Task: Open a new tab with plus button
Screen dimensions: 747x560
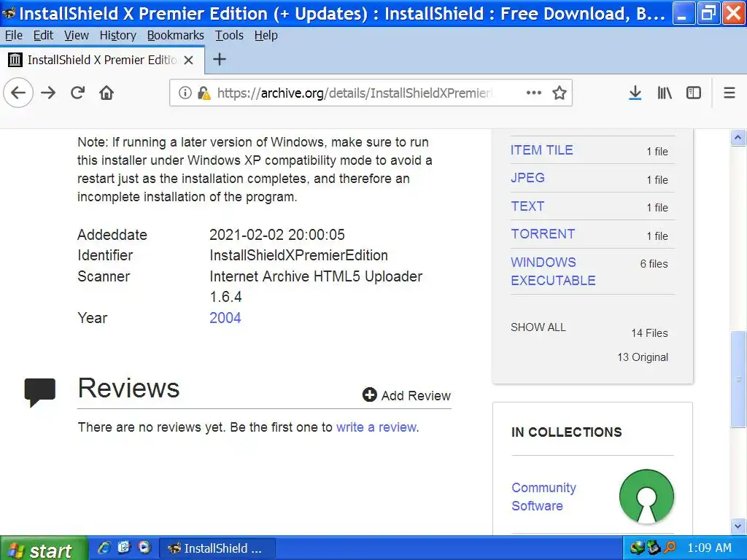Action: [x=219, y=60]
